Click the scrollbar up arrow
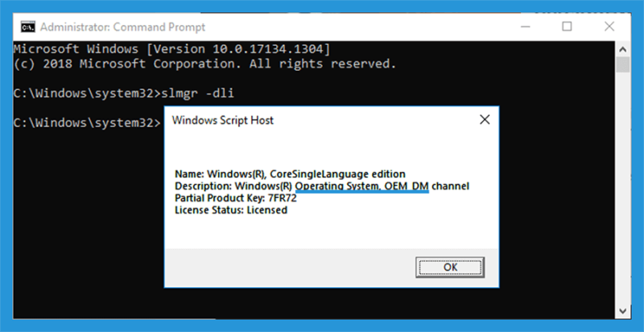The height and width of the screenshot is (332, 644). tap(622, 49)
